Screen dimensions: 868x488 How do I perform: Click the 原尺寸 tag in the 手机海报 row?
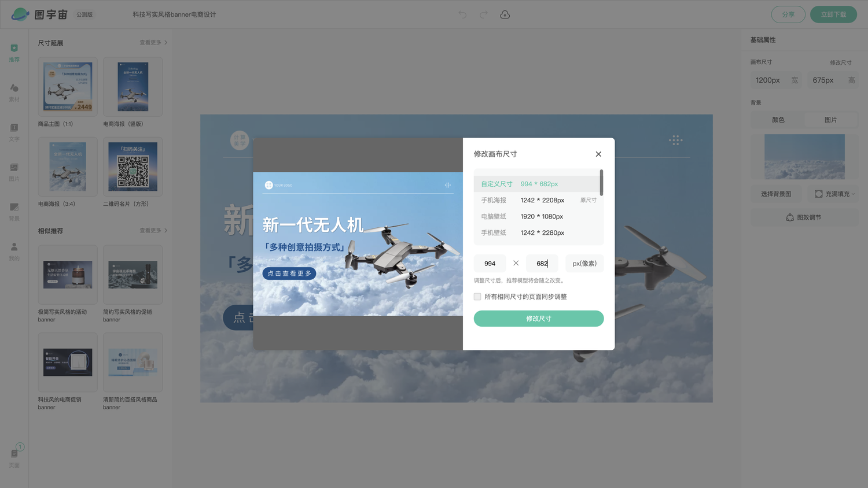point(589,200)
